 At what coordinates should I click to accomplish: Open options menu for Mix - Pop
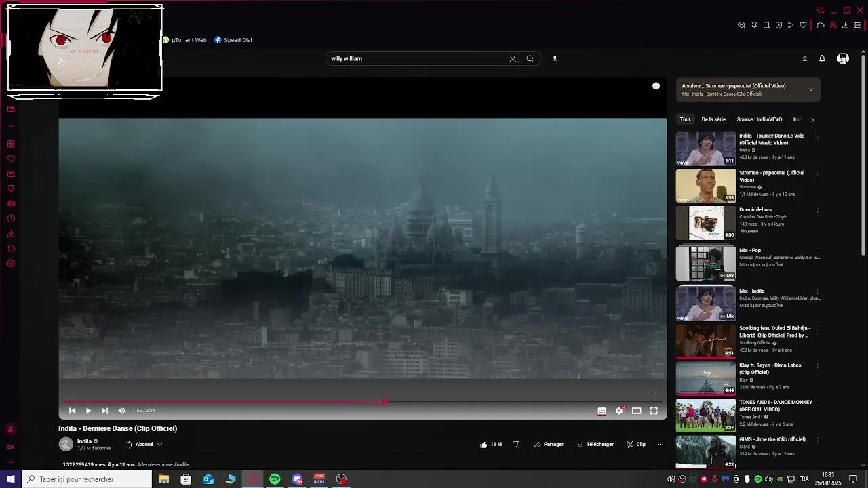[818, 251]
